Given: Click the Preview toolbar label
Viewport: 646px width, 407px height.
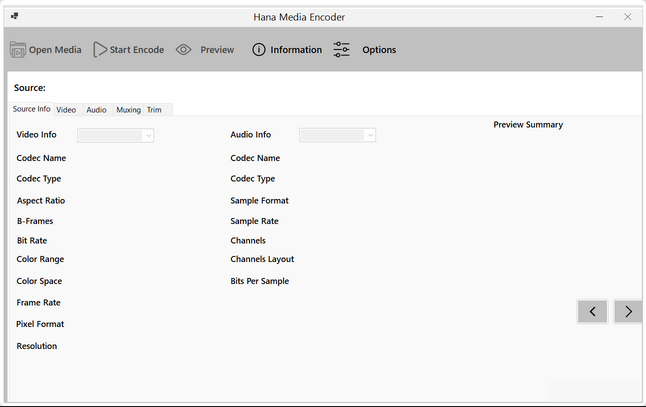Looking at the screenshot, I should click(x=217, y=50).
